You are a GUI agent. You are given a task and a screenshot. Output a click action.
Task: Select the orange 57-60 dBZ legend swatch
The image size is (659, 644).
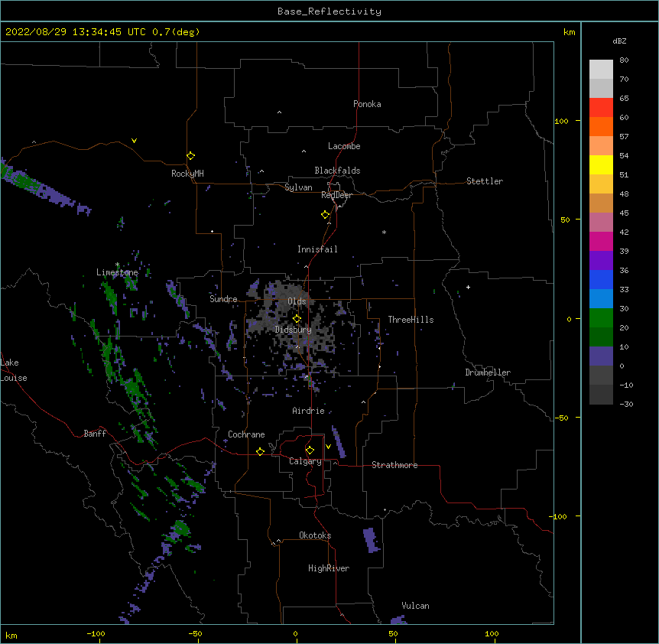601,126
